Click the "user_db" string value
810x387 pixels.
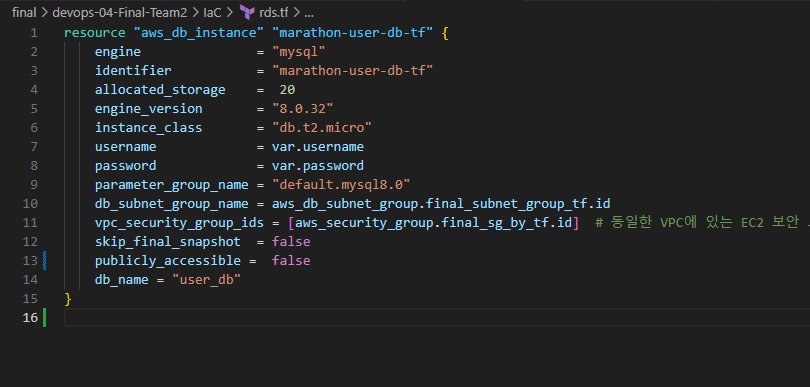tap(207, 280)
